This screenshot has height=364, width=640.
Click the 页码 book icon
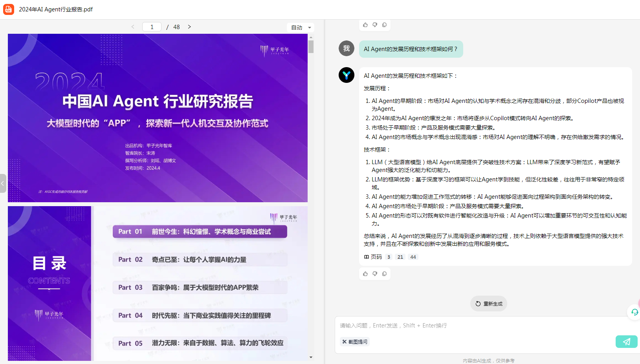click(x=367, y=257)
